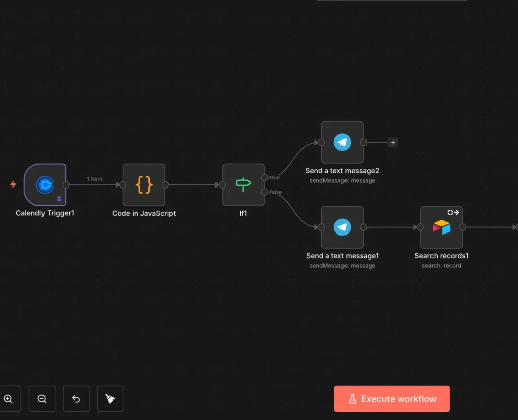Click the red lightning bolt trigger indicator

point(13,184)
